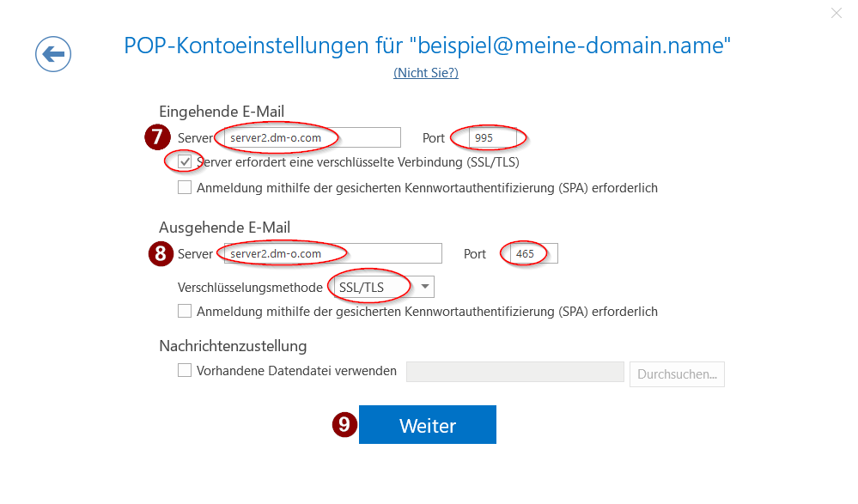Image resolution: width=858 pixels, height=504 pixels.
Task: Click the 'Nicht Sie?' link
Action: (426, 73)
